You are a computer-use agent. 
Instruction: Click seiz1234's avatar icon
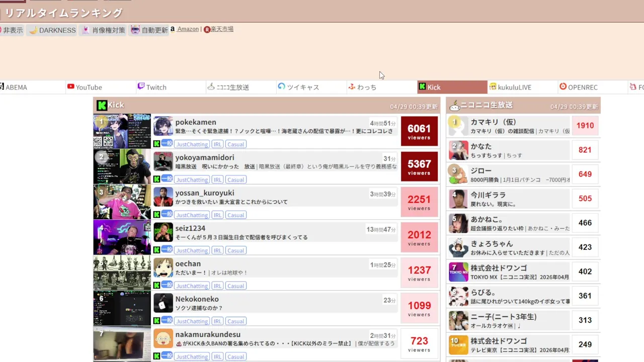pos(163,232)
